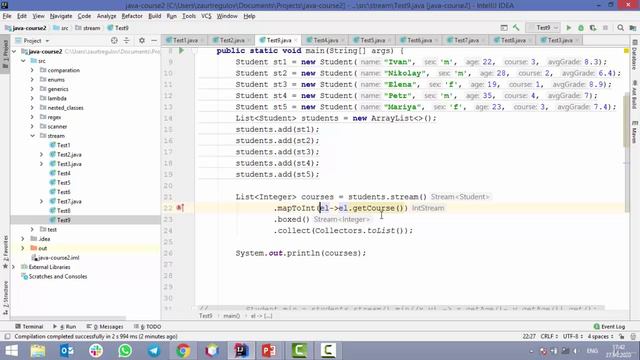Screen dimensions: 640x360
Task: Expand Test2.java node in tree
Action: pos(42,155)
